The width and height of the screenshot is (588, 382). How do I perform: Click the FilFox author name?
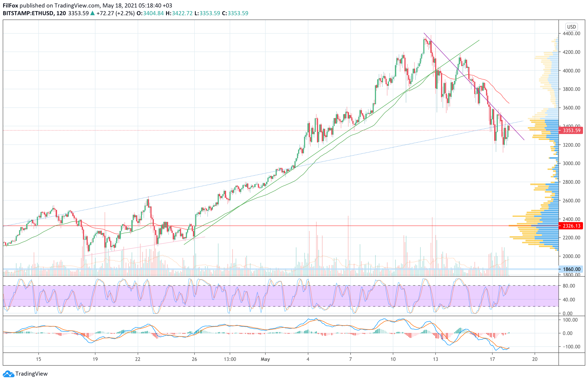point(10,5)
